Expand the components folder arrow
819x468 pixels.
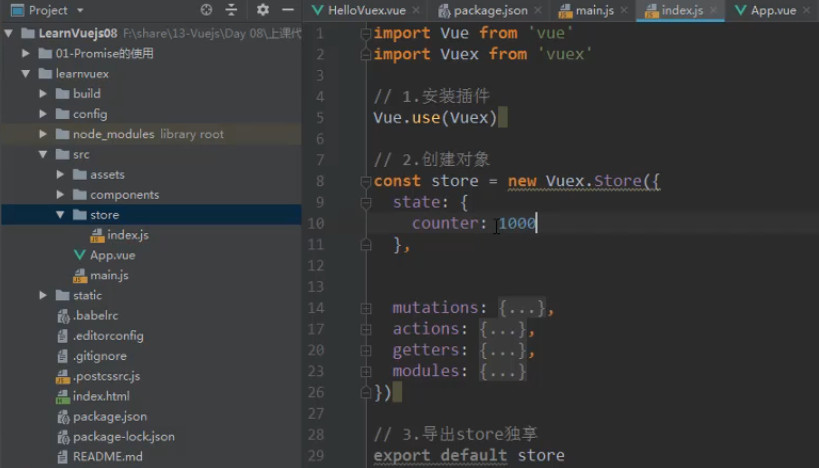(x=60, y=194)
